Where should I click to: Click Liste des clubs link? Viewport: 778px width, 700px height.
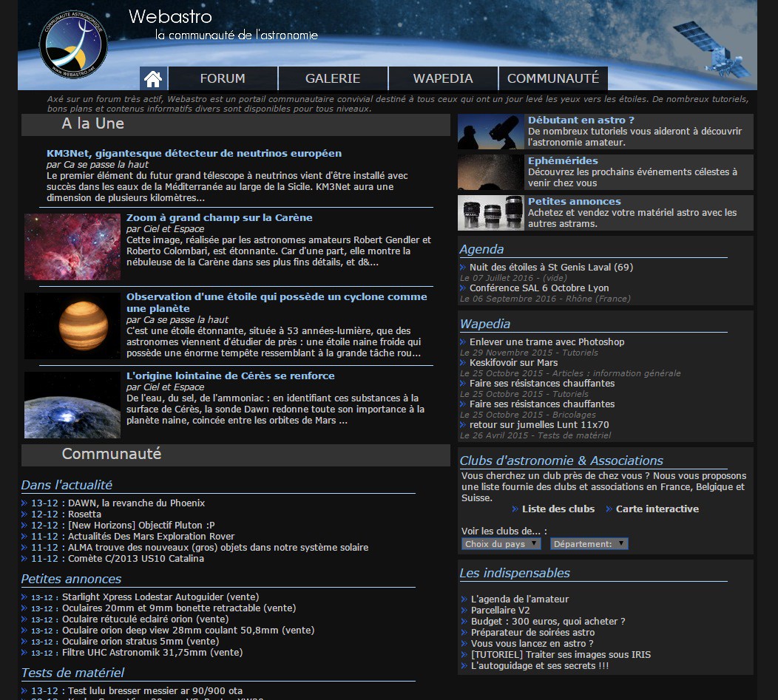(558, 509)
